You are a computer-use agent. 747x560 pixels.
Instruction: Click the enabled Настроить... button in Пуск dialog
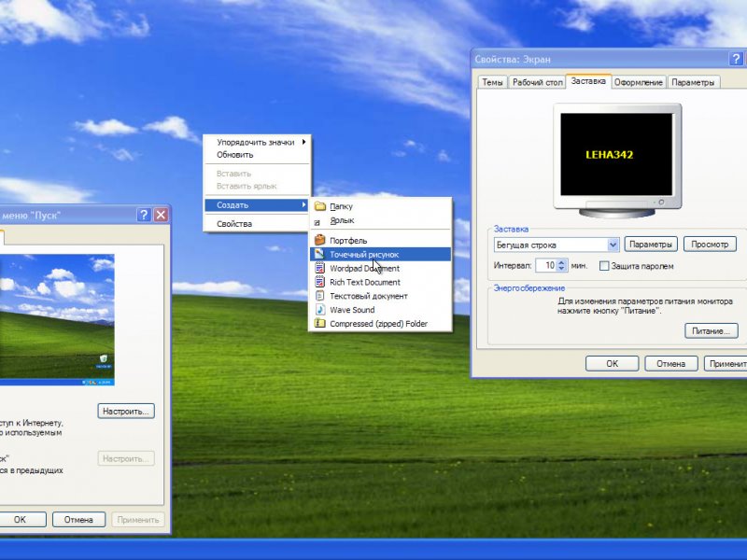click(126, 411)
